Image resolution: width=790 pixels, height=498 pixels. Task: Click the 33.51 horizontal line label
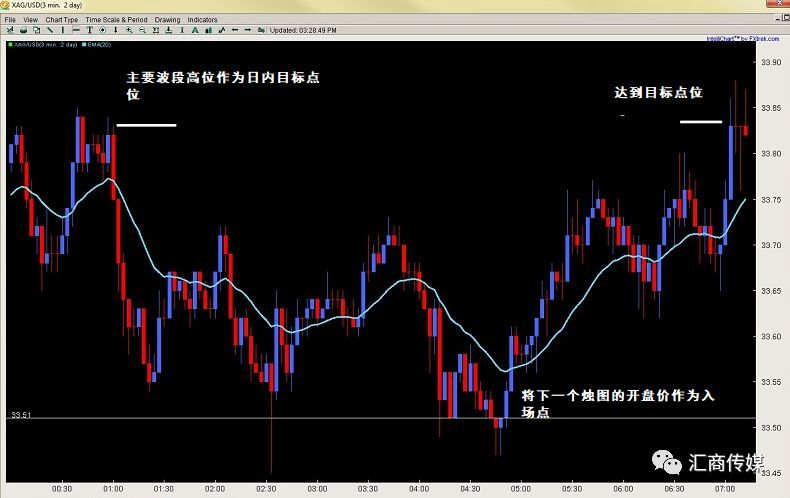coord(21,415)
